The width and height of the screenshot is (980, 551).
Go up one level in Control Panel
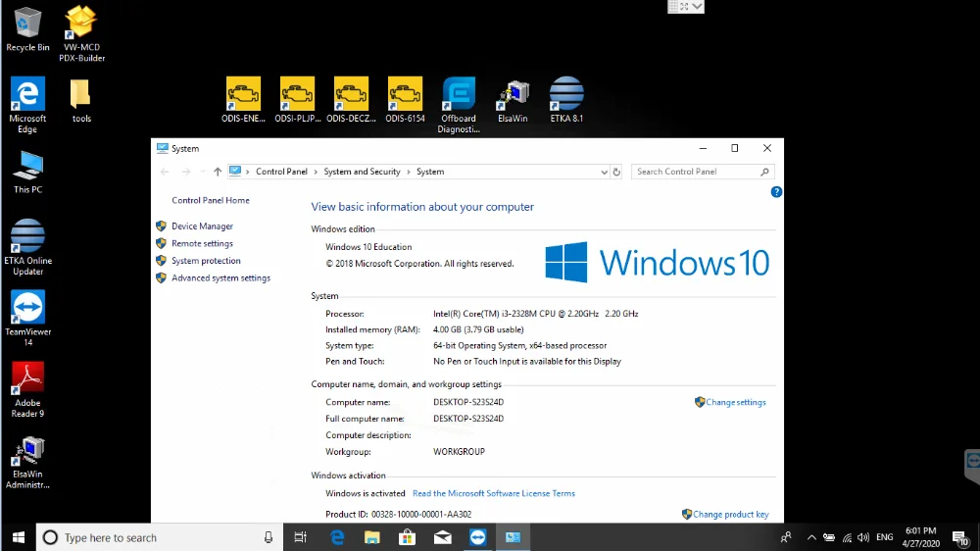click(218, 172)
